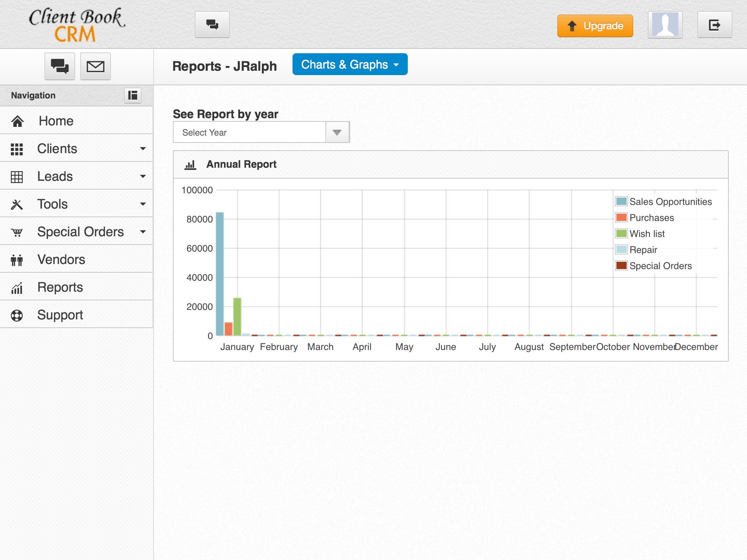Click the orange Upgrade button
Viewport: 747px width, 560px height.
pyautogui.click(x=595, y=26)
